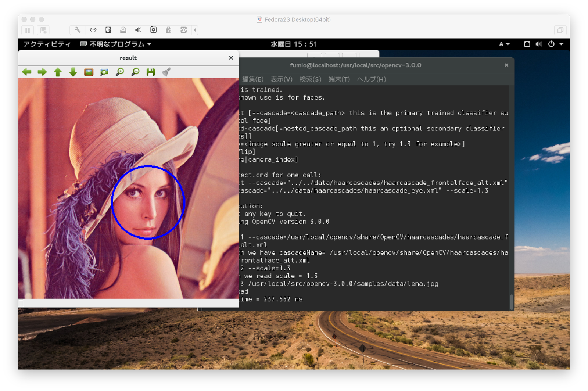The width and height of the screenshot is (588, 391).
Task: Click the 'we read scale = 1.3' line
Action: [x=278, y=276]
